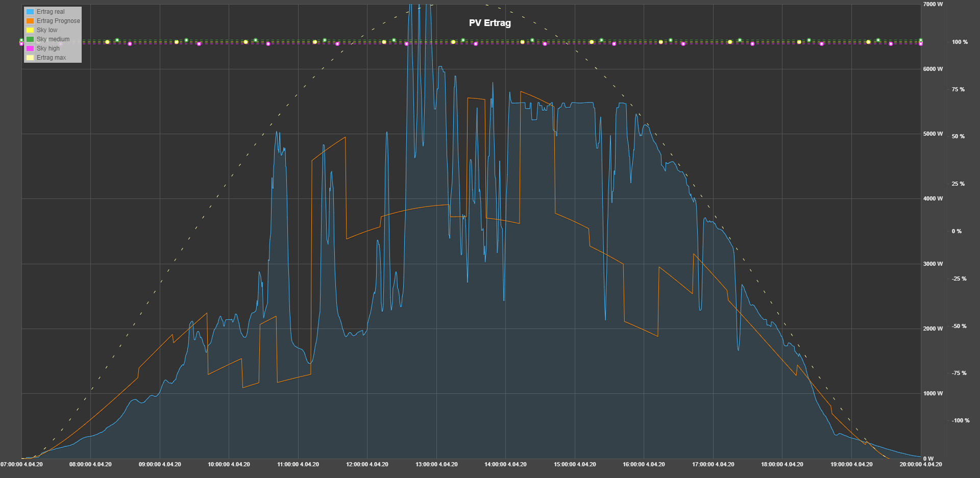The width and height of the screenshot is (980, 478).
Task: Click the -100 % axis label
Action: [961, 420]
